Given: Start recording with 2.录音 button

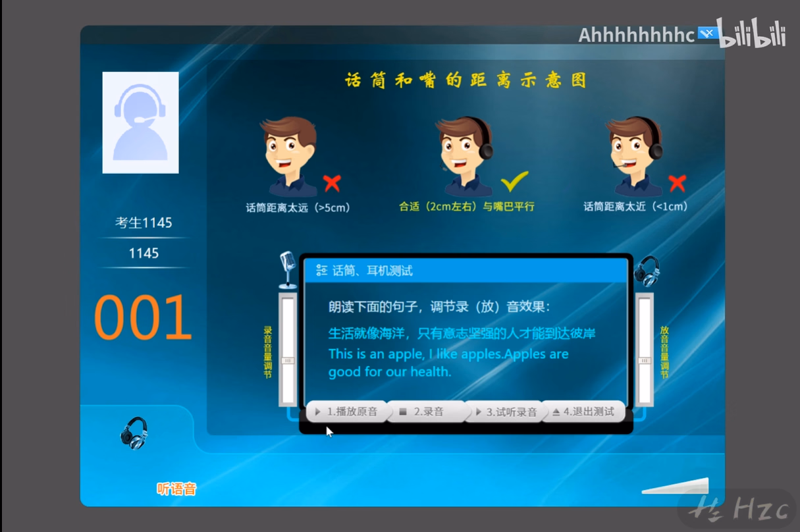Looking at the screenshot, I should 425,412.
